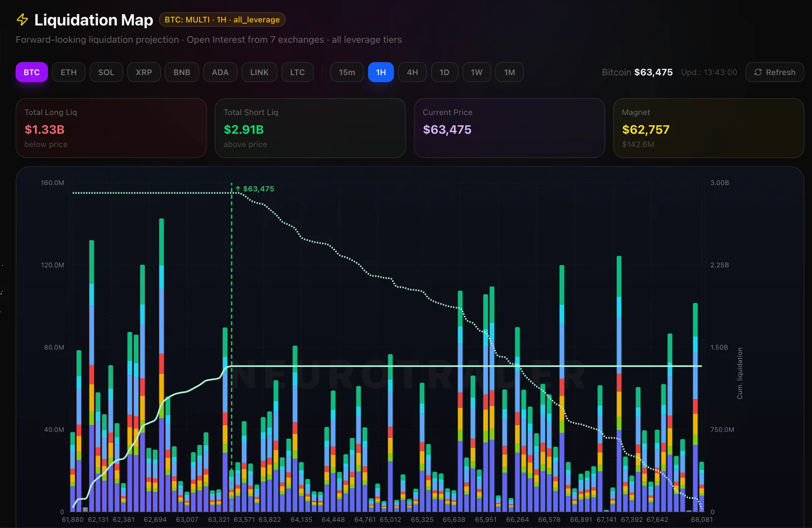Click the 120.0M left axis label

point(52,265)
